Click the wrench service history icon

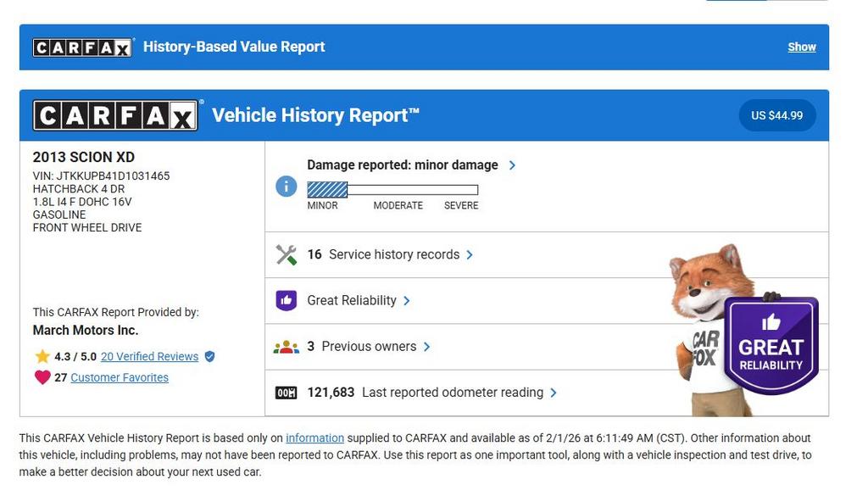(287, 254)
